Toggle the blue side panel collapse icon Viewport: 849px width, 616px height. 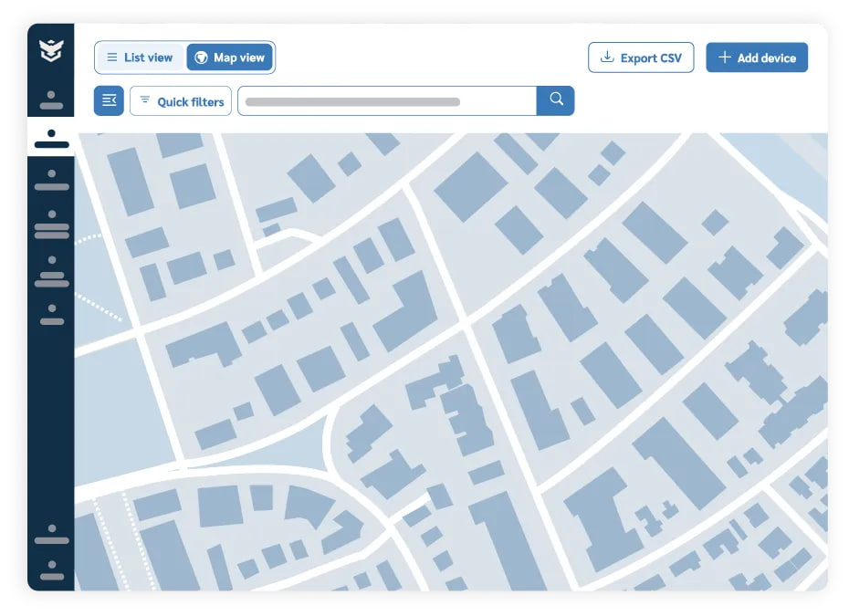pyautogui.click(x=109, y=100)
